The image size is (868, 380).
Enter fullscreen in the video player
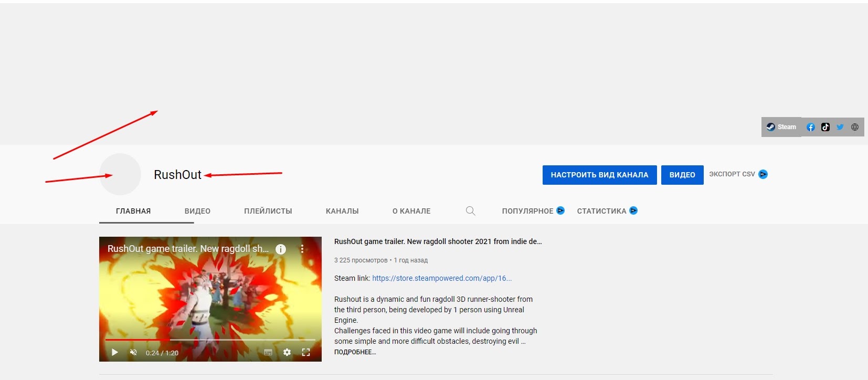(x=306, y=352)
